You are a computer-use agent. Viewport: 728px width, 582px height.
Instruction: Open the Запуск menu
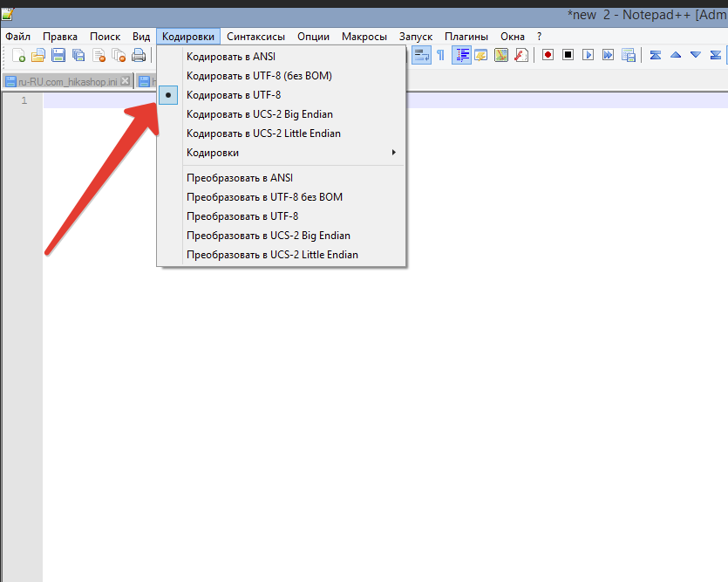click(416, 37)
